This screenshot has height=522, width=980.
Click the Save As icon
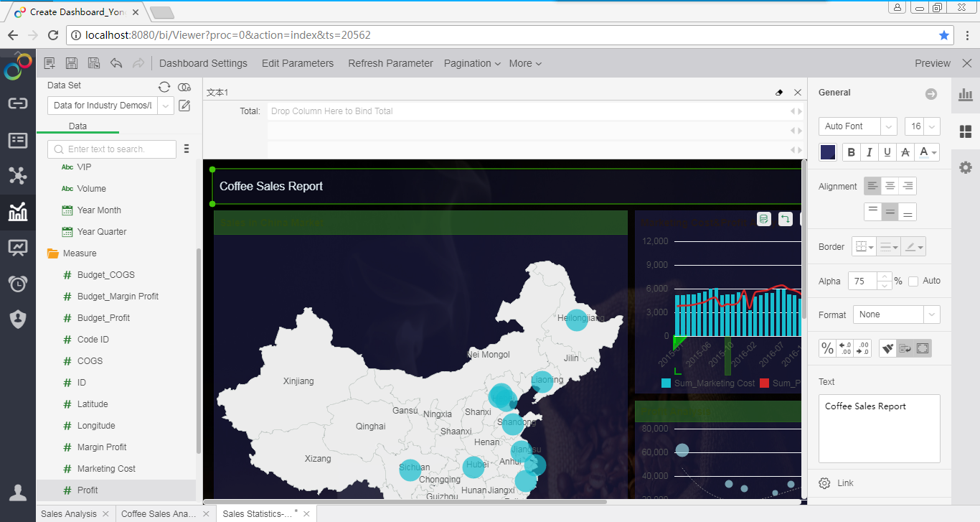[93, 63]
